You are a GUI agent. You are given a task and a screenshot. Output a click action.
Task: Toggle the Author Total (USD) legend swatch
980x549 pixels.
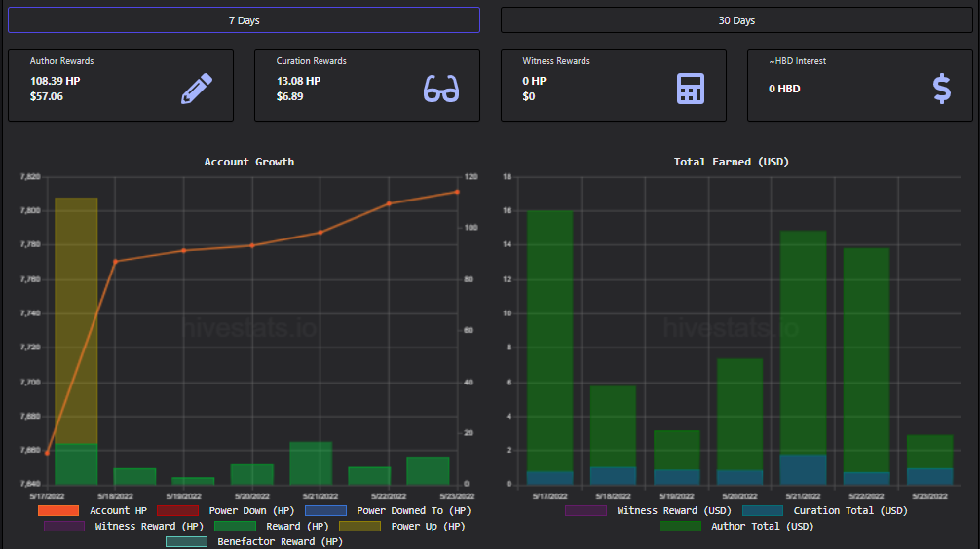point(680,526)
